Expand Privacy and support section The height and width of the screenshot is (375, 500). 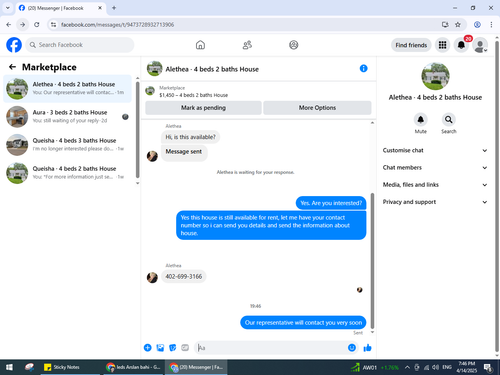(x=435, y=202)
